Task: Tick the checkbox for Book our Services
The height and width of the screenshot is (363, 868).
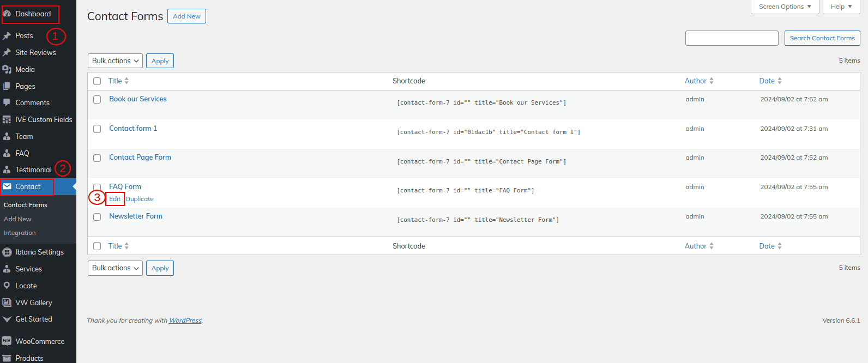Action: [x=97, y=100]
